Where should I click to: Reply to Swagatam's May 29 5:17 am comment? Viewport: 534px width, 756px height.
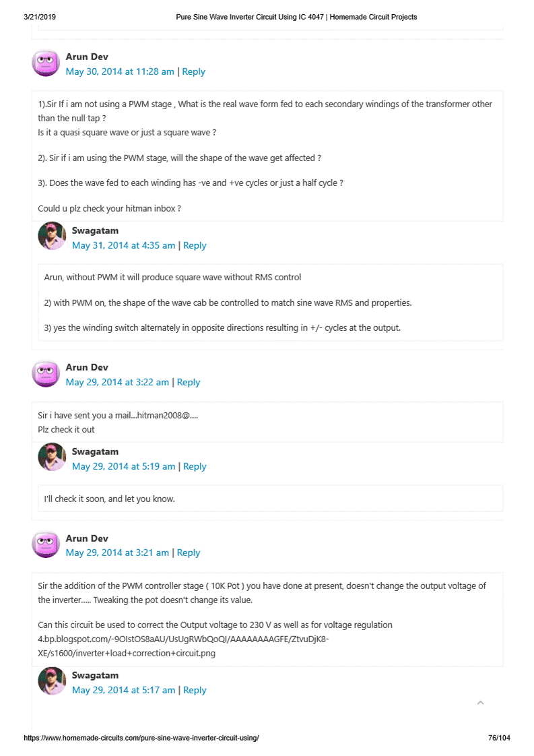pos(195,690)
